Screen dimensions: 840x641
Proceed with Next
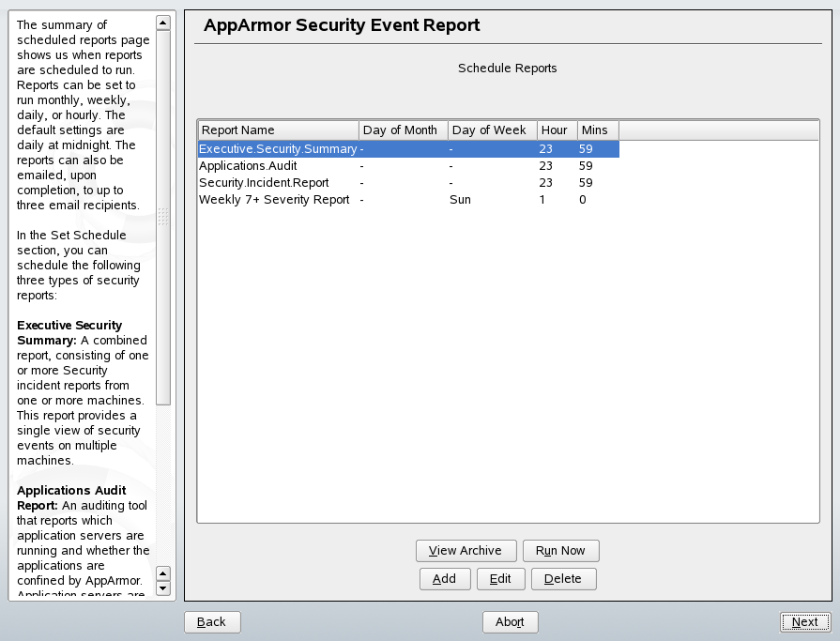pyautogui.click(x=804, y=621)
